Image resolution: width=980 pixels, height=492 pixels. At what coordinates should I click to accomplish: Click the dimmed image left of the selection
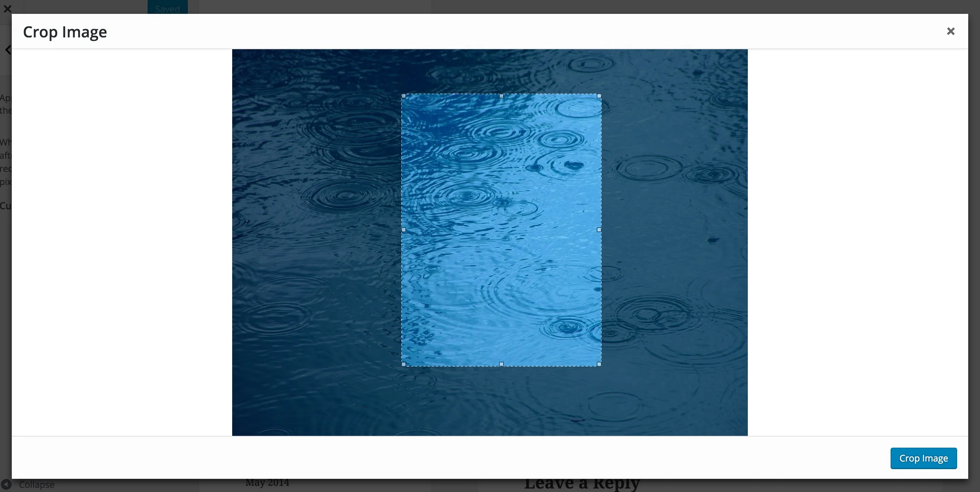[316, 244]
